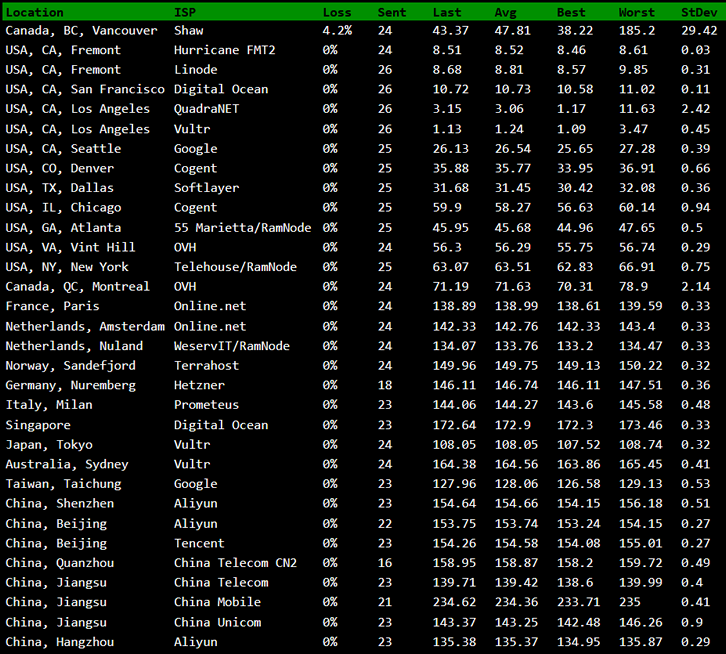
Task: Select the Taiwan, Taichung location
Action: coord(63,484)
